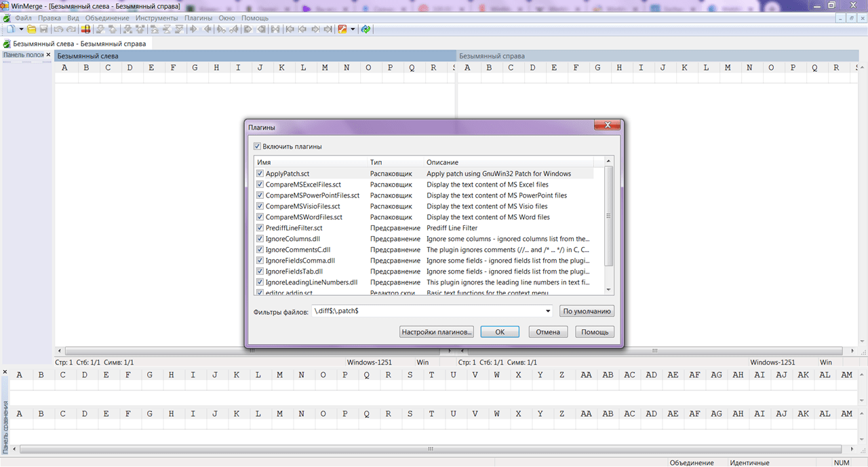The width and height of the screenshot is (868, 467).
Task: Click the Фильтры файлов text field
Action: pyautogui.click(x=427, y=311)
